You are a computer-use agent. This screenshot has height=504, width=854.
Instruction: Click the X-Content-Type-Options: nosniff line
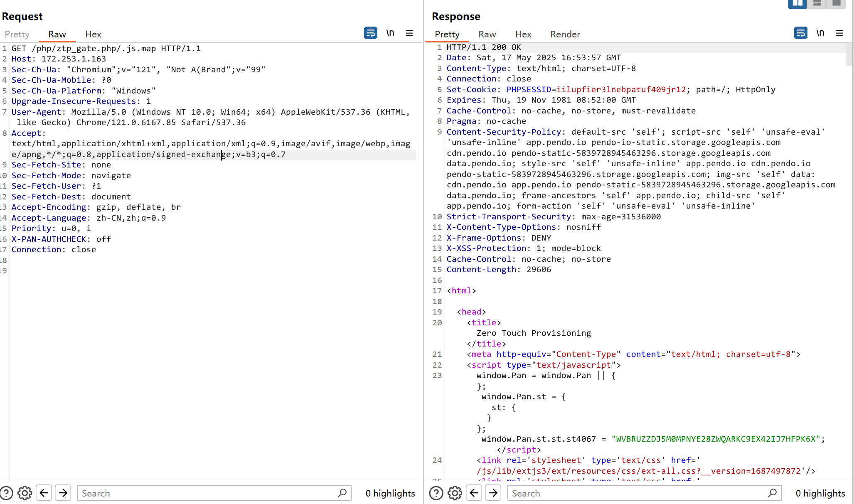pyautogui.click(x=524, y=227)
